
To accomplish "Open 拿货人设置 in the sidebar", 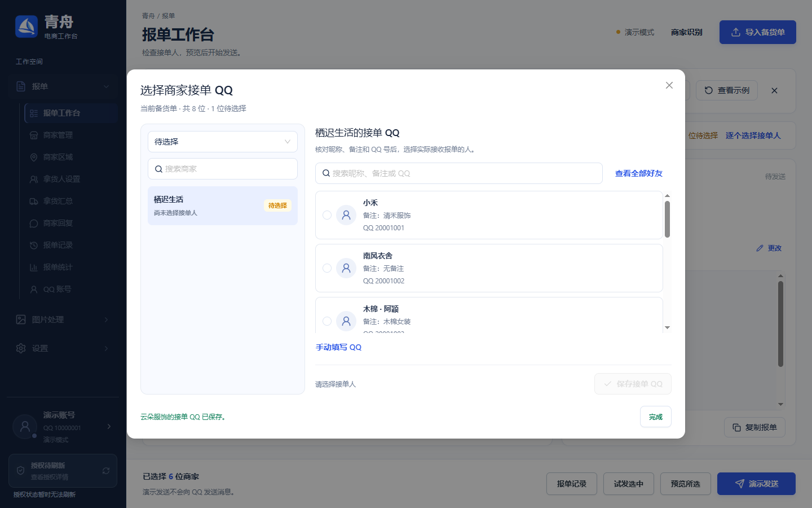I will pos(71,179).
